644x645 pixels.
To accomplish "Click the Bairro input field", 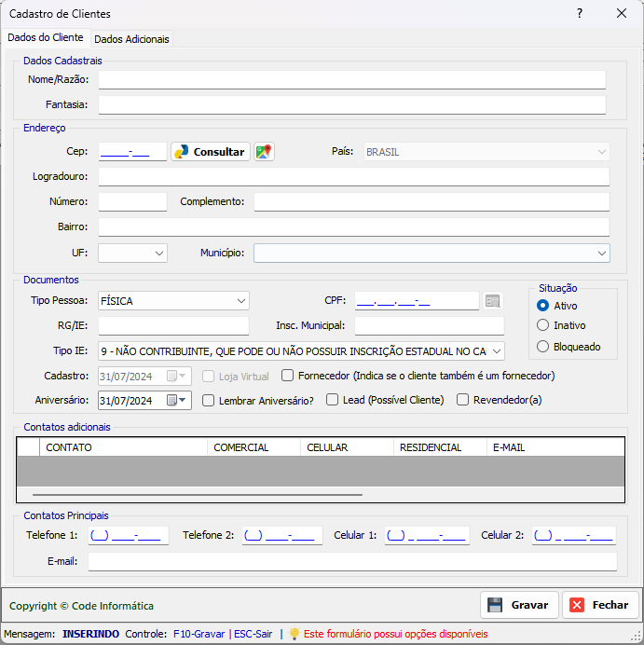I will click(x=353, y=226).
